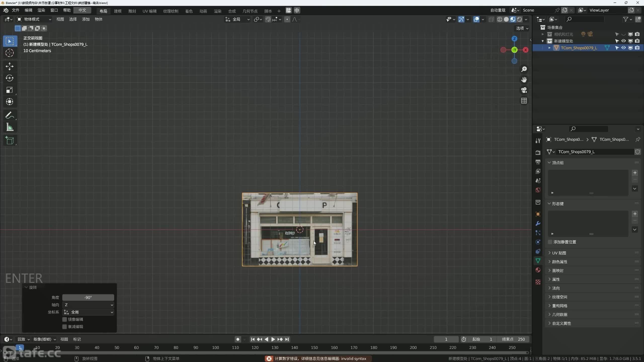Image resolution: width=644 pixels, height=362 pixels.
Task: Select the Scale tool
Action: coord(10,90)
